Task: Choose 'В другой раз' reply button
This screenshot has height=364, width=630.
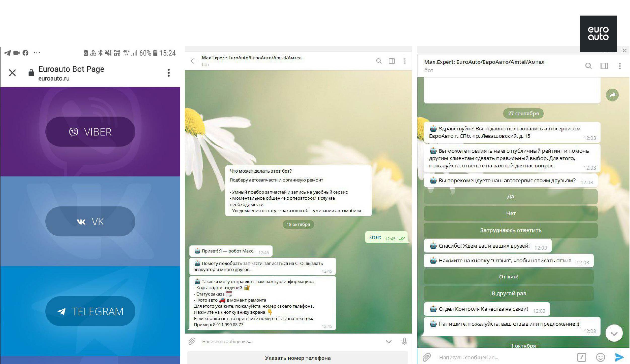Action: coord(509,294)
